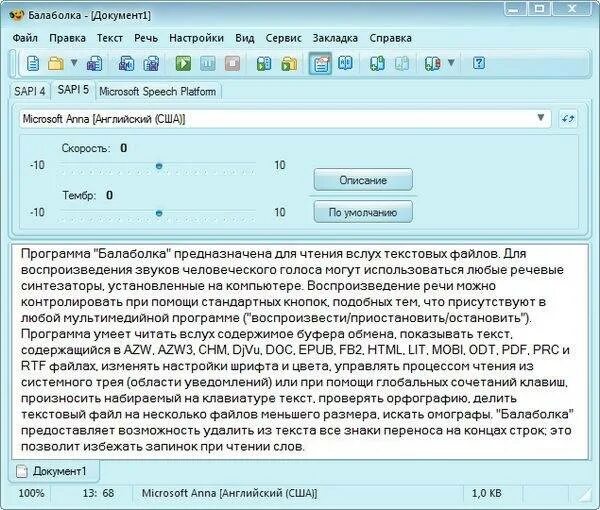600x510 pixels.
Task: Click the green play icon over yellow folder
Action: coord(289,63)
